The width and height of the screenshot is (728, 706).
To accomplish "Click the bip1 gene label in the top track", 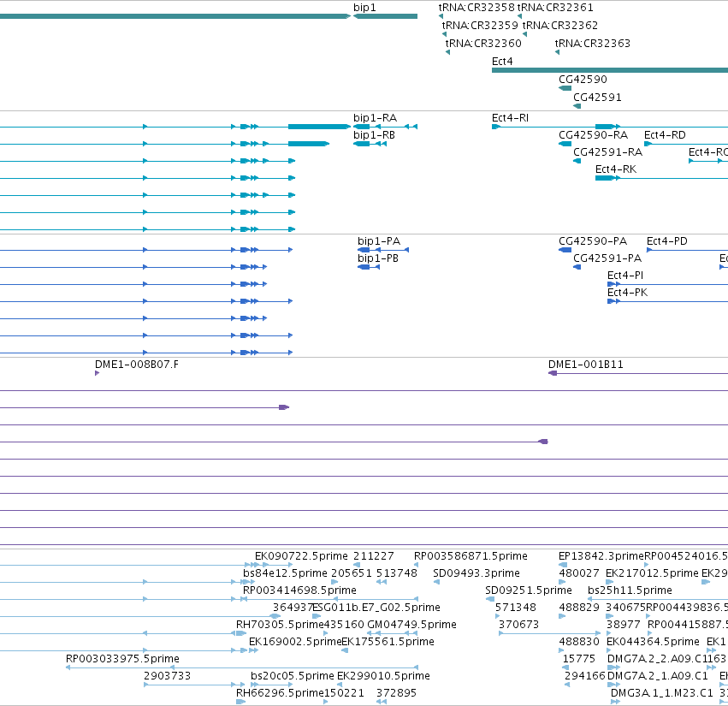I will click(x=364, y=8).
